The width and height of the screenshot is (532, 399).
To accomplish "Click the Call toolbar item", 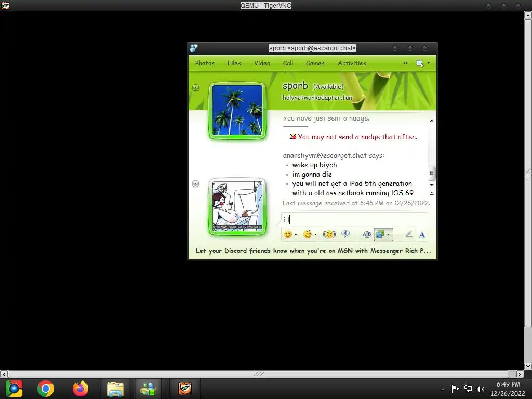I will (288, 63).
